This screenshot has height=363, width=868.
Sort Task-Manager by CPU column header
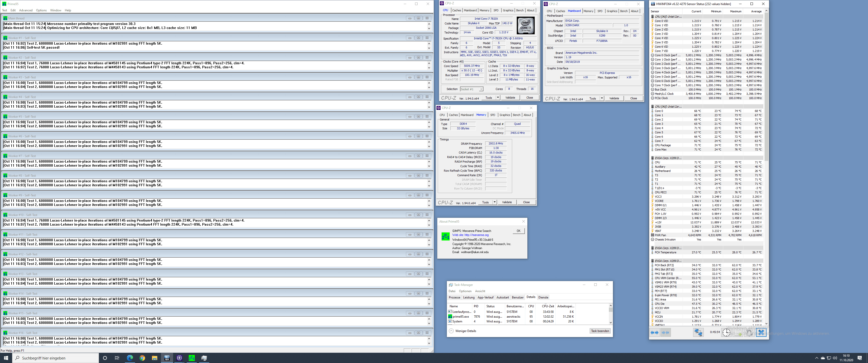[x=531, y=307]
